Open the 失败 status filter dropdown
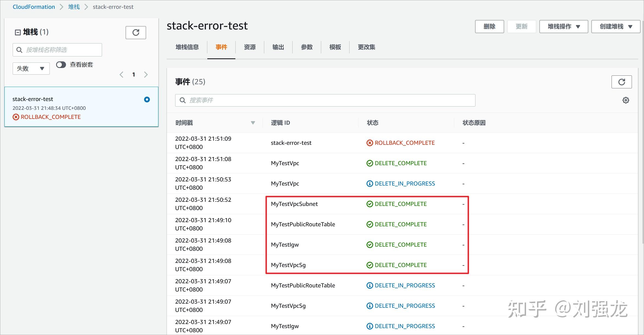This screenshot has width=644, height=335. 31,68
